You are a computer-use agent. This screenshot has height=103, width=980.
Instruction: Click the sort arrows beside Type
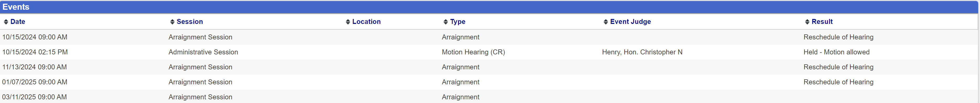click(445, 22)
